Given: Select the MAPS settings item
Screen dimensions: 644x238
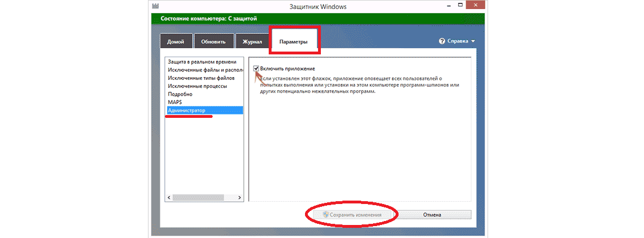Looking at the screenshot, I should click(x=175, y=102).
